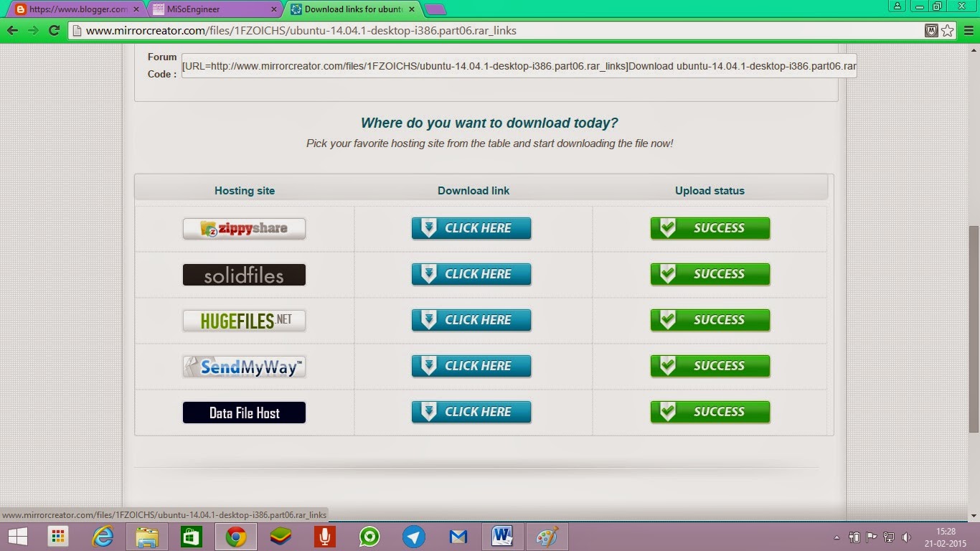
Task: Go back to the previous page
Action: coord(12,31)
